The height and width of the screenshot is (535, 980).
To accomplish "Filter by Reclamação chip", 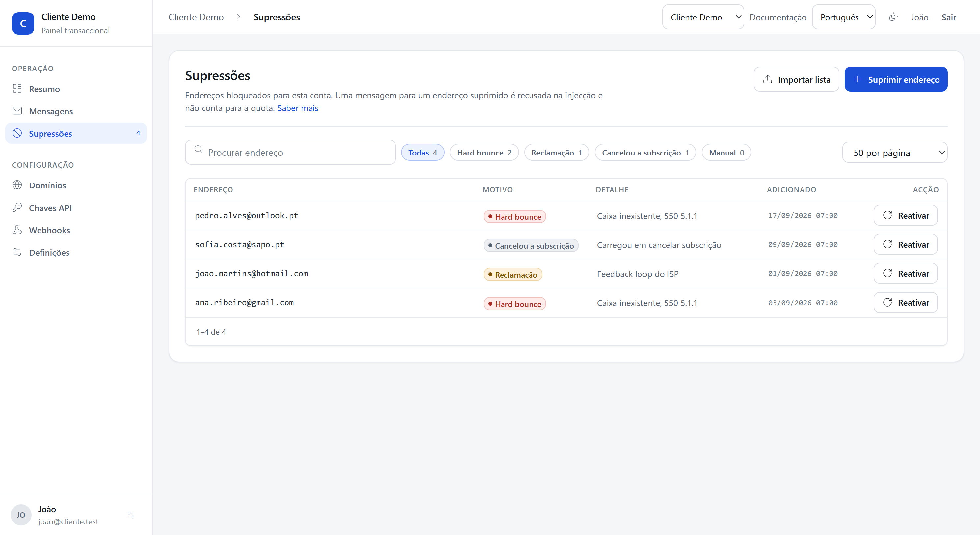I will 556,153.
